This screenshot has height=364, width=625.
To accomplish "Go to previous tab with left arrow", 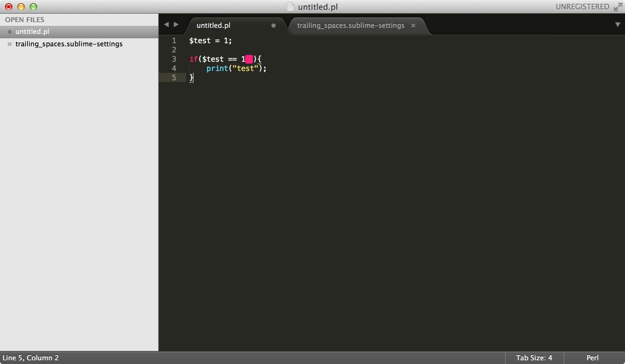I will (167, 24).
